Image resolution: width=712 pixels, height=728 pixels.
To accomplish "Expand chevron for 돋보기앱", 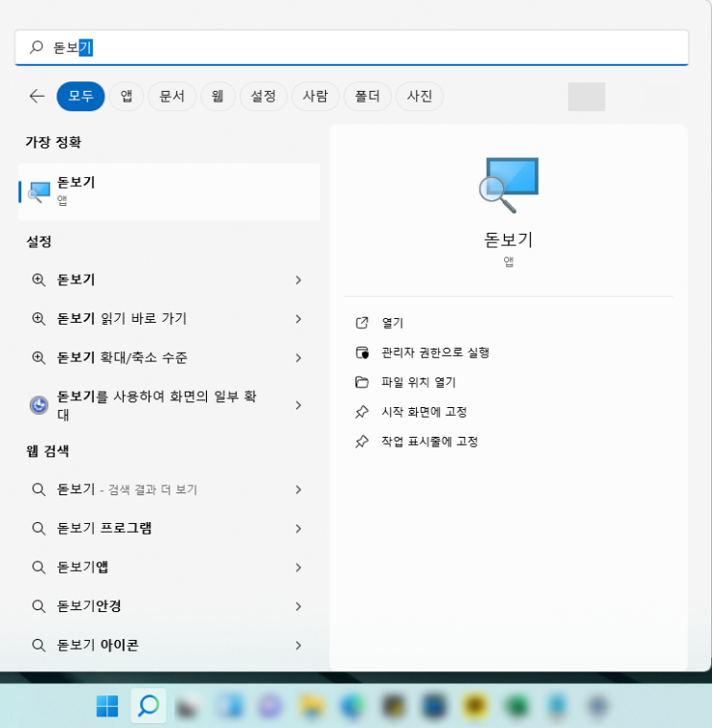I will (299, 568).
